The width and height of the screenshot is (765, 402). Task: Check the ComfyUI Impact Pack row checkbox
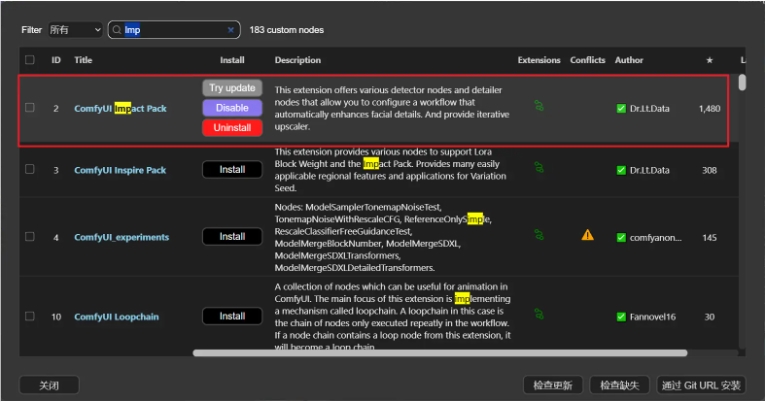[30, 107]
